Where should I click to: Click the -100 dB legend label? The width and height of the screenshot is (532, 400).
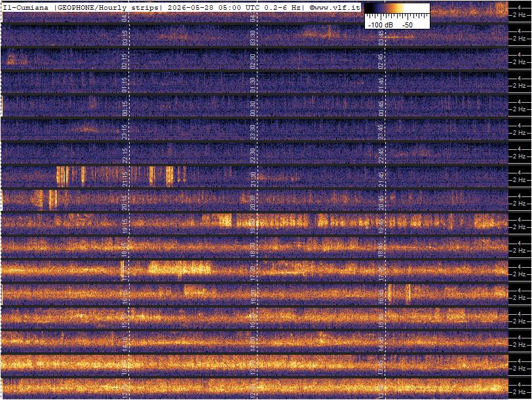coord(381,25)
